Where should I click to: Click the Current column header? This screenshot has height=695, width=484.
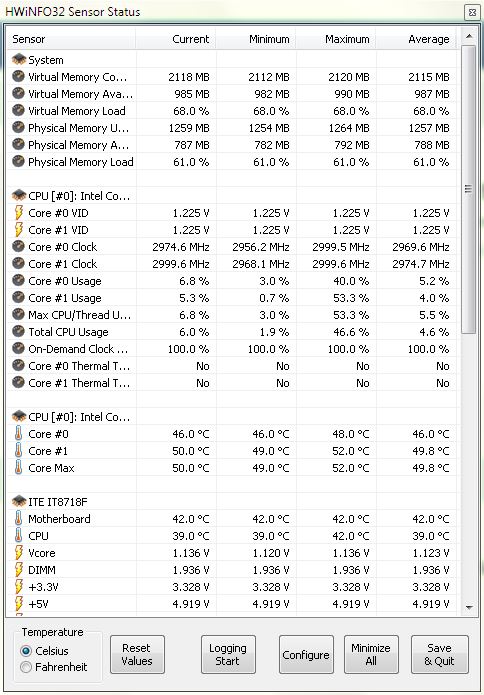[176, 39]
